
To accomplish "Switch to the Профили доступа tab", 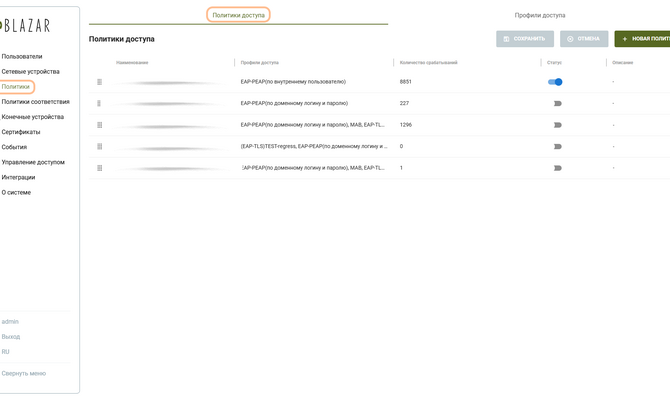I will point(540,15).
